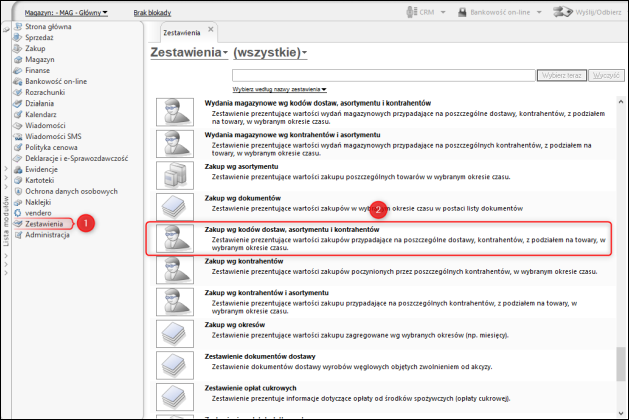Click the Bankowość on-line sidebar icon
The image size is (629, 420).
point(18,81)
